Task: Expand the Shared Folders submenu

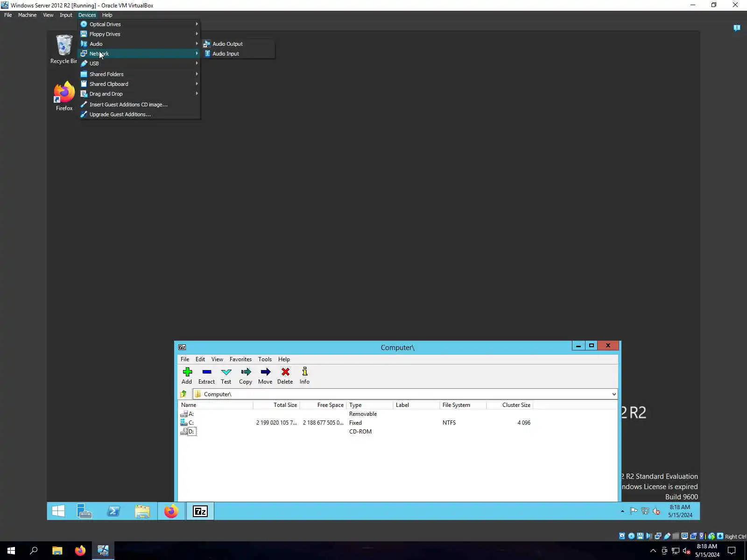Action: (139, 74)
